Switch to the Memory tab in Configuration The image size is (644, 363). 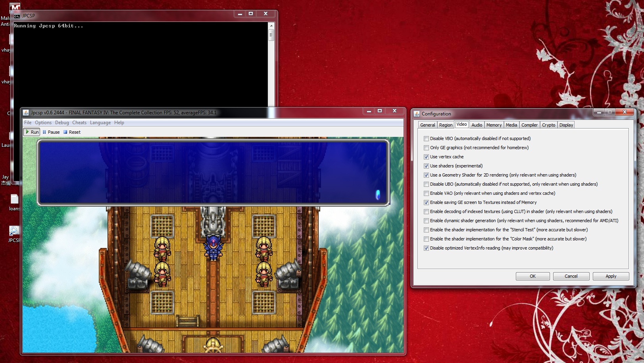point(494,125)
